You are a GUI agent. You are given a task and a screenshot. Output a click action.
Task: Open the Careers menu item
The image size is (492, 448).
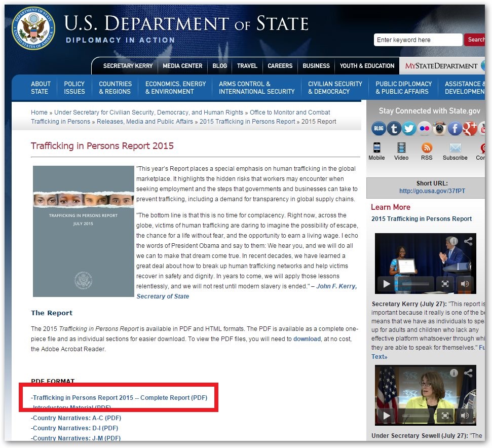point(280,66)
